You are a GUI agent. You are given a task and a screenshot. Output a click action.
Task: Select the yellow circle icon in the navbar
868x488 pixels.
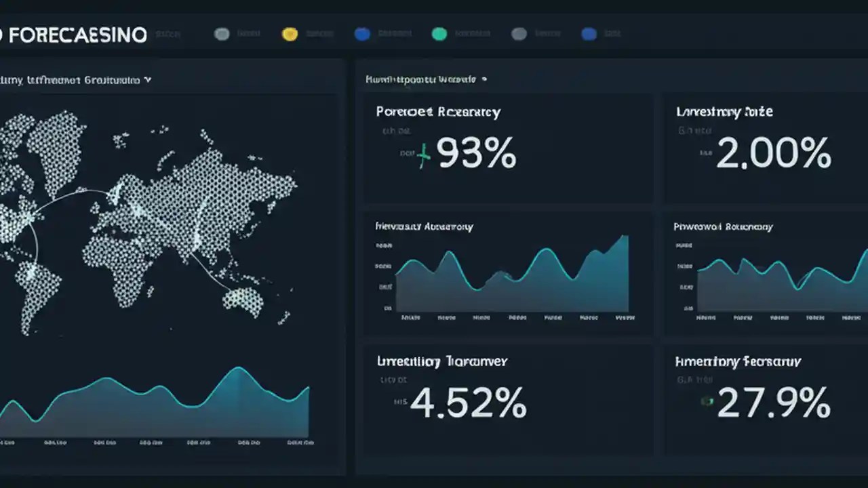[x=290, y=33]
